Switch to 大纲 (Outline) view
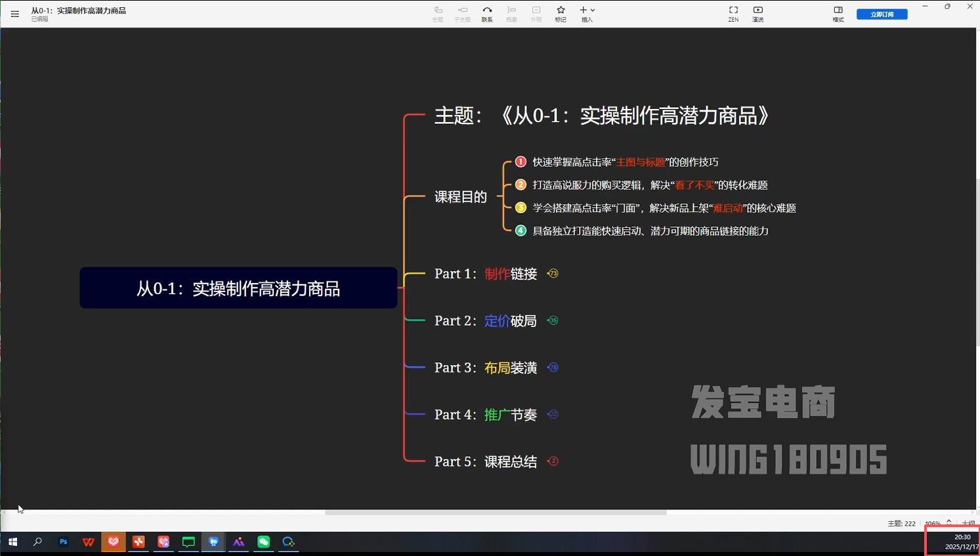This screenshot has width=980, height=556. coord(968,524)
